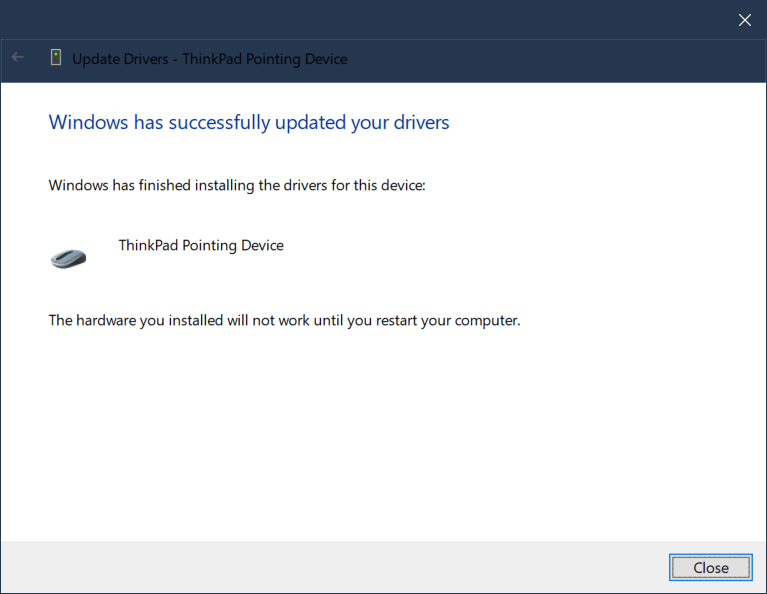Click the empty gray footer bar left of Close
The width and height of the screenshot is (767, 594).
[330, 567]
